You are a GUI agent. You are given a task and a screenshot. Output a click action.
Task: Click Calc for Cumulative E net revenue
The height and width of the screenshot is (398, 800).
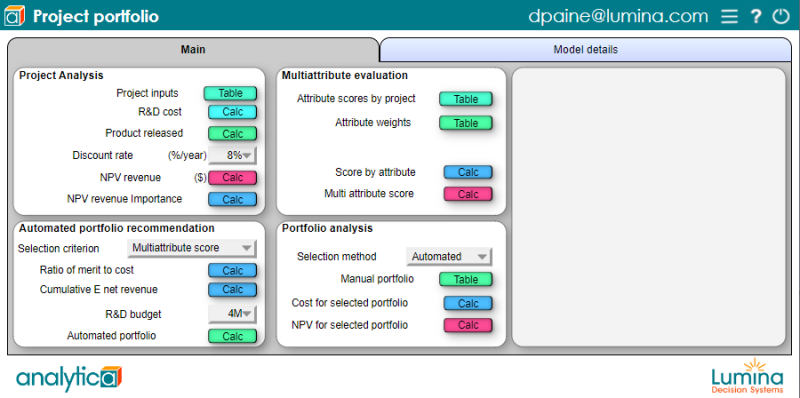tap(232, 290)
